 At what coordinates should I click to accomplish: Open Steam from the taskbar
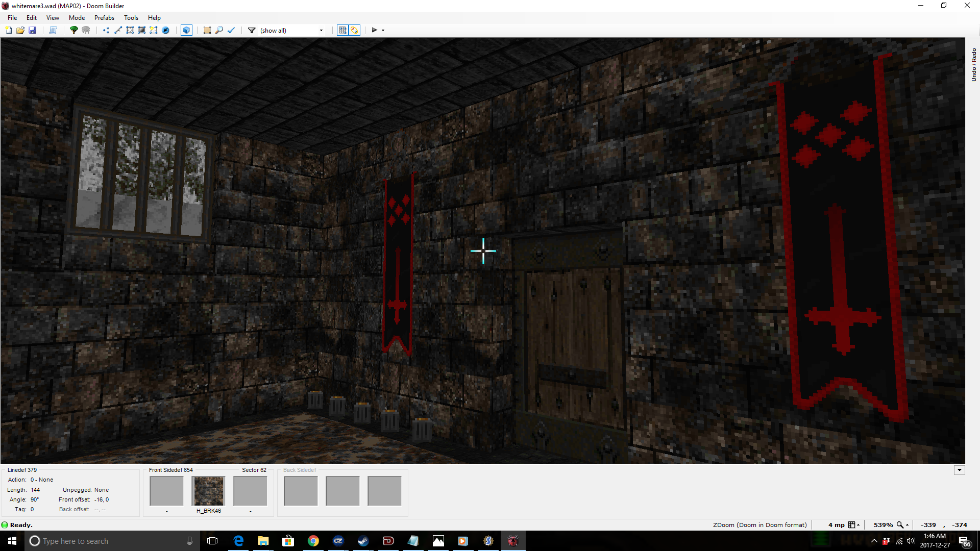coord(363,541)
